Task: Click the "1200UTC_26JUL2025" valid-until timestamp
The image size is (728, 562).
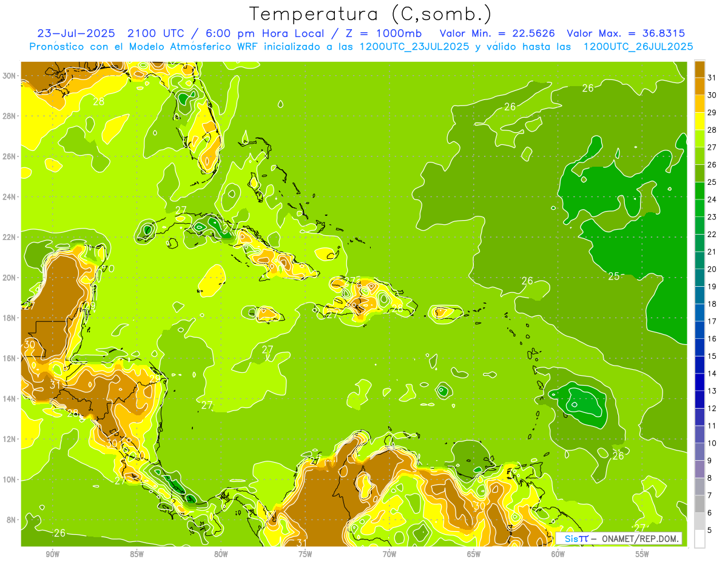Action: click(x=638, y=47)
